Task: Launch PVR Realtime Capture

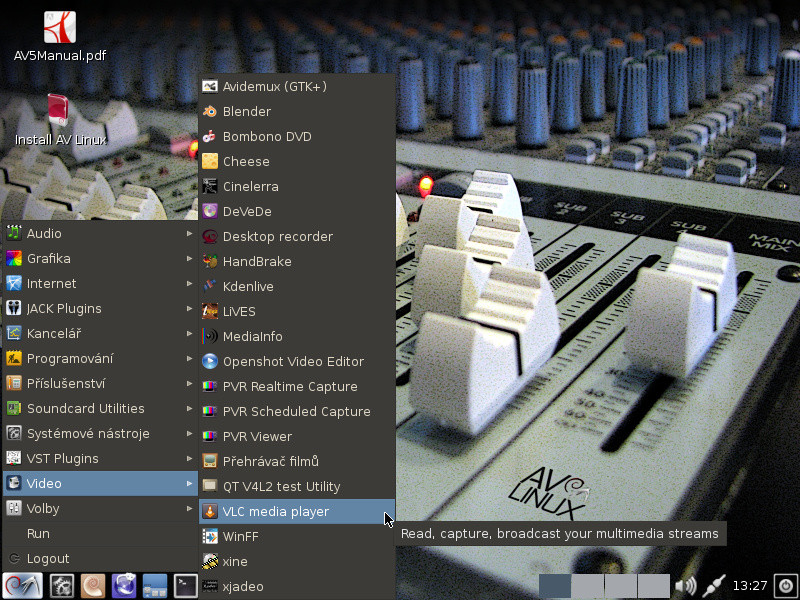Action: click(x=297, y=386)
